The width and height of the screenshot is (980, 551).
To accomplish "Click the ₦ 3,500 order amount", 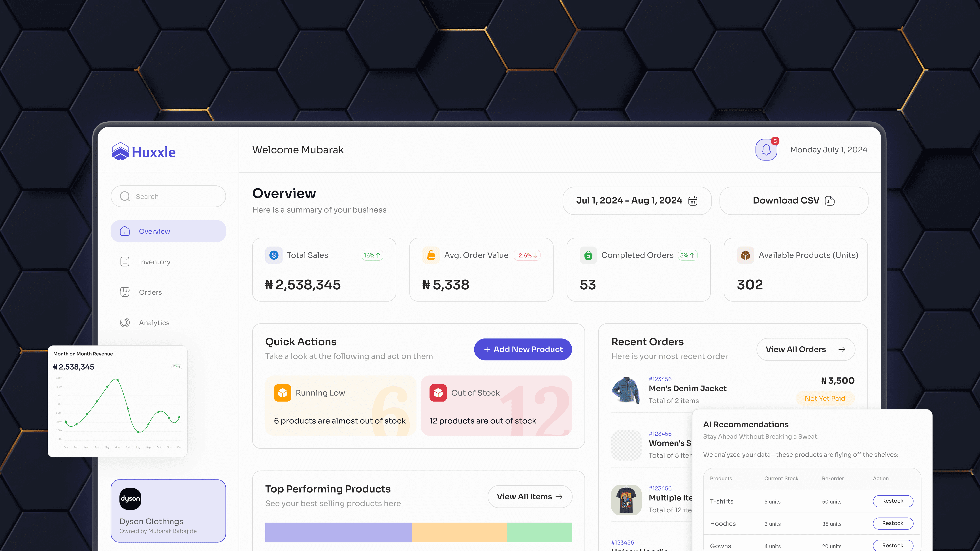I will coord(838,381).
